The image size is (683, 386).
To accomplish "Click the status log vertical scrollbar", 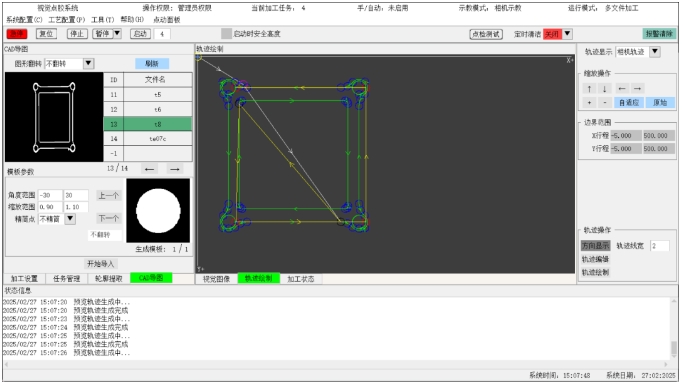I will [x=673, y=329].
